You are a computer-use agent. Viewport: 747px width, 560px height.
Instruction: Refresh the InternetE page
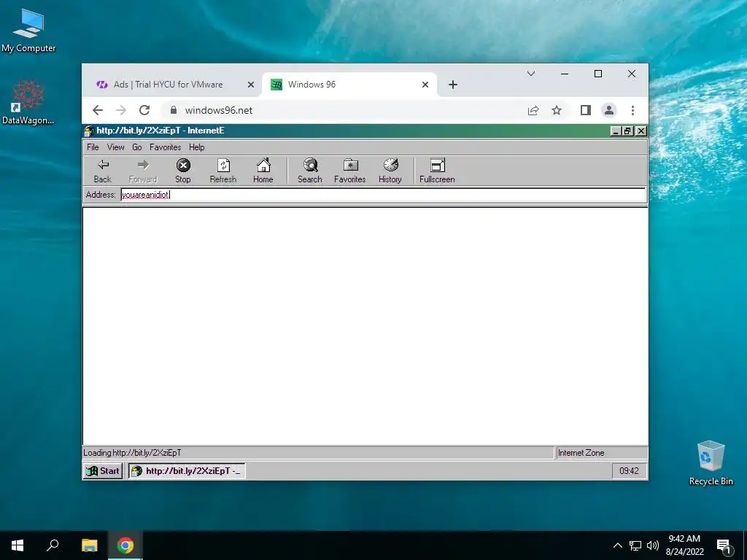pos(223,171)
